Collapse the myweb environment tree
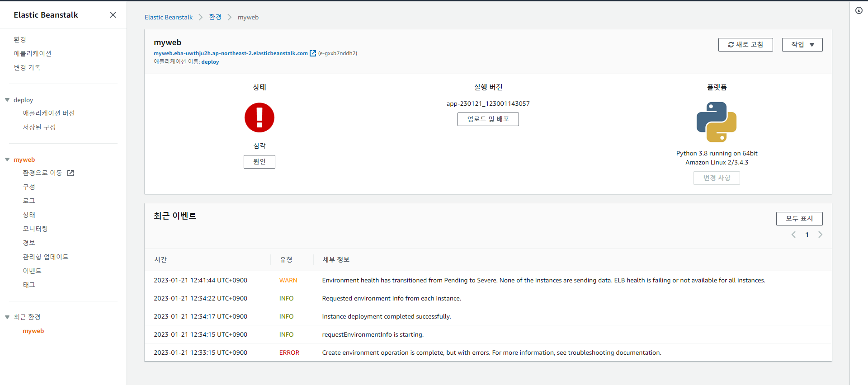The height and width of the screenshot is (385, 868). pyautogui.click(x=7, y=160)
